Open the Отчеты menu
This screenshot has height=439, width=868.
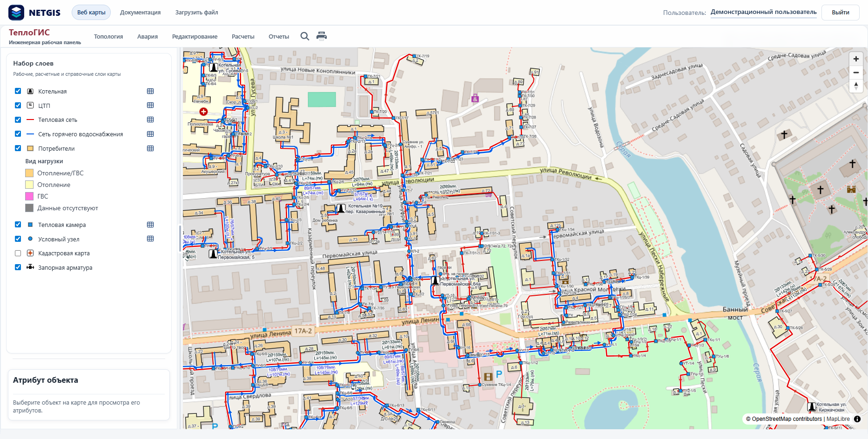pyautogui.click(x=279, y=37)
